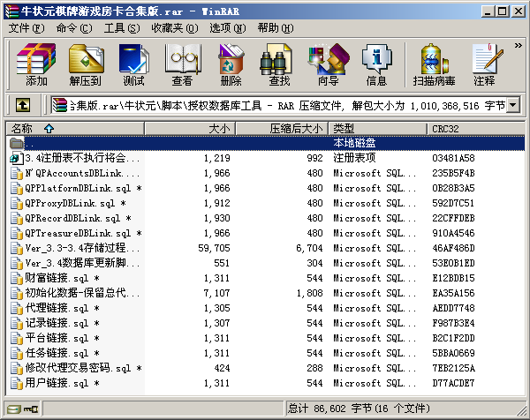
Task: Open the Find (查找) binoculars icon
Action: coord(279,64)
